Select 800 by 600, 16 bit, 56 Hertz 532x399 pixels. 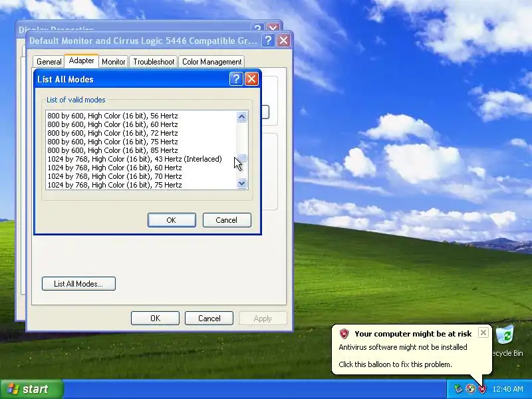[x=141, y=116]
